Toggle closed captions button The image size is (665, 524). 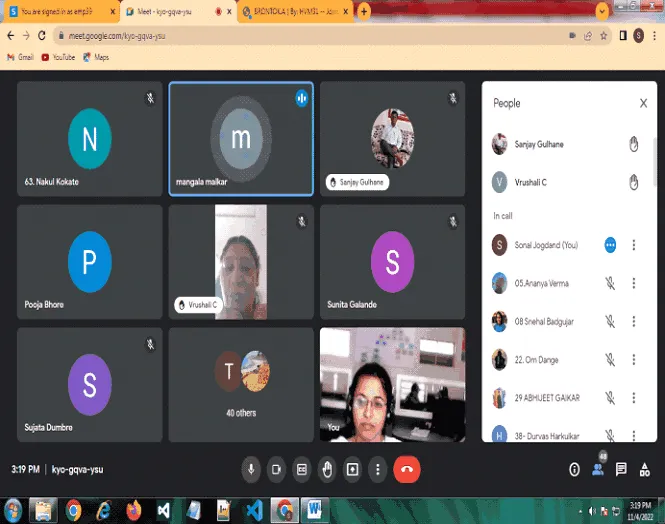click(302, 469)
